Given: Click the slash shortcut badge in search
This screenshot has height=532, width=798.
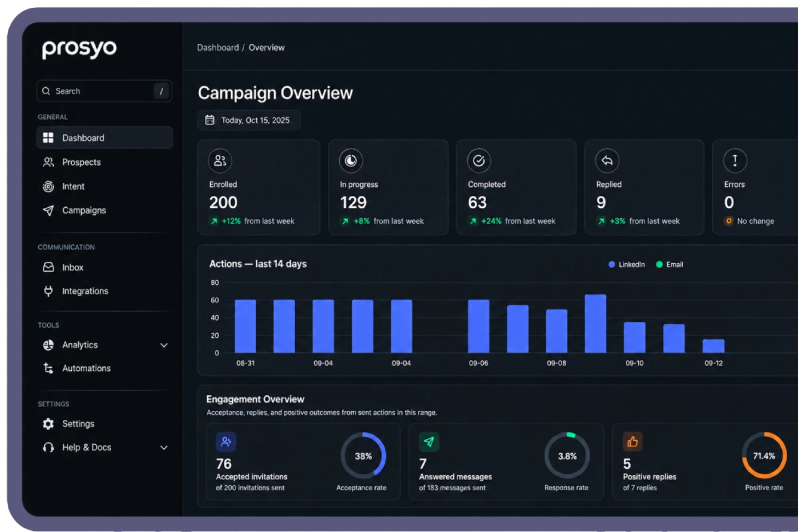Looking at the screenshot, I should tap(161, 91).
